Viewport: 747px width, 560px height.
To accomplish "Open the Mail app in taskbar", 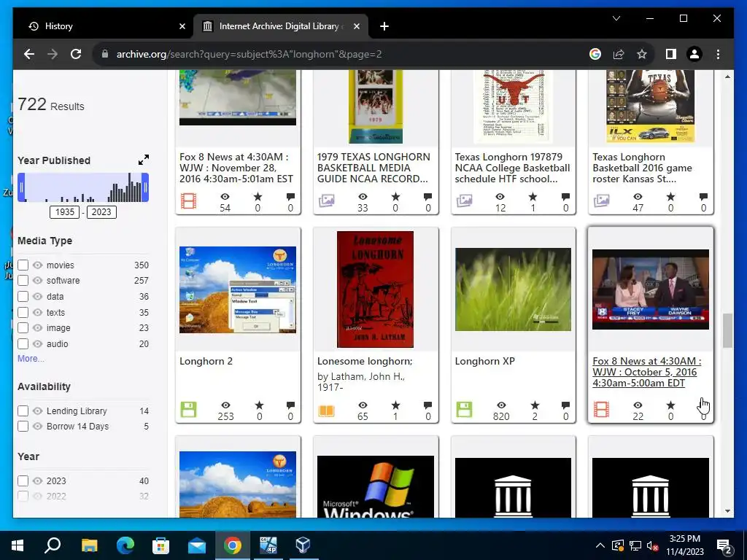I will point(196,545).
